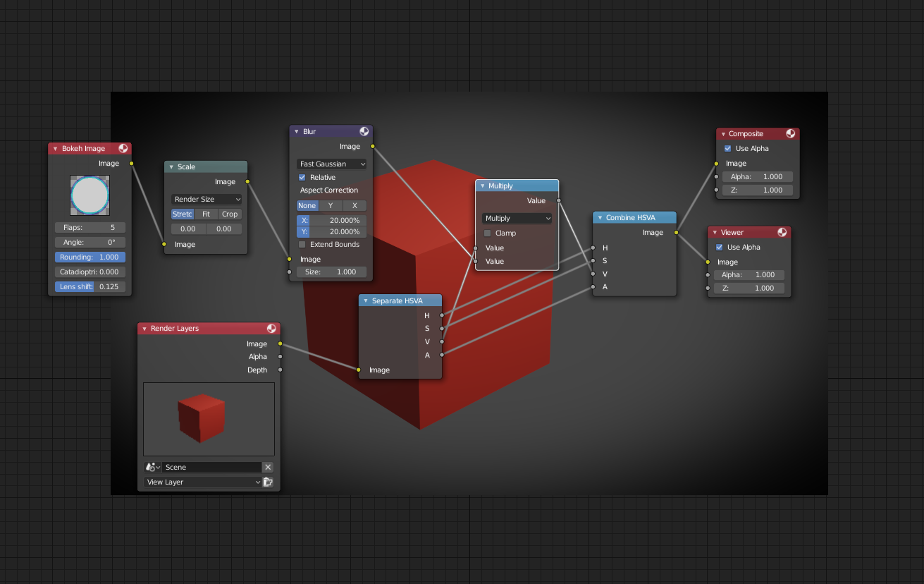Clear the Scene field with X icon
924x584 pixels.
(268, 467)
